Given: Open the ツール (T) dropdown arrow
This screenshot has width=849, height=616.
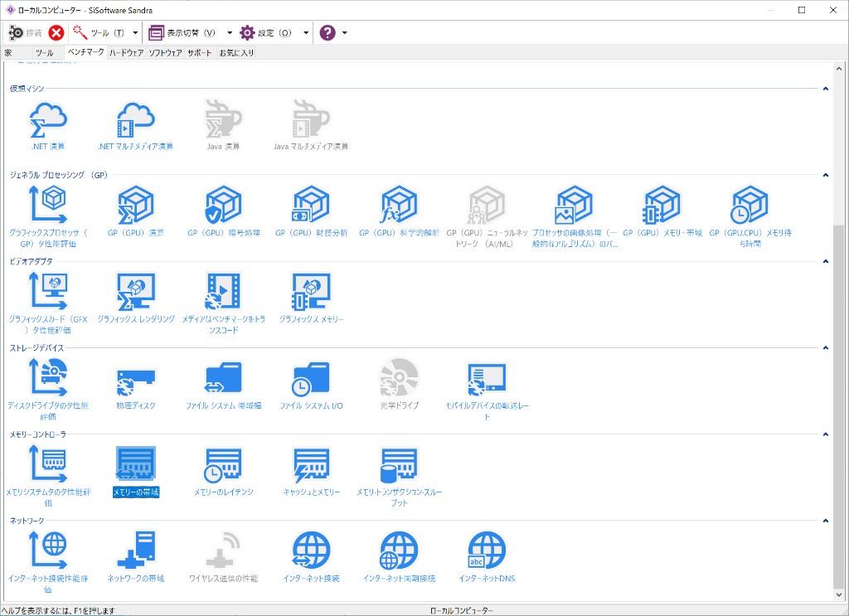Looking at the screenshot, I should tap(135, 33).
